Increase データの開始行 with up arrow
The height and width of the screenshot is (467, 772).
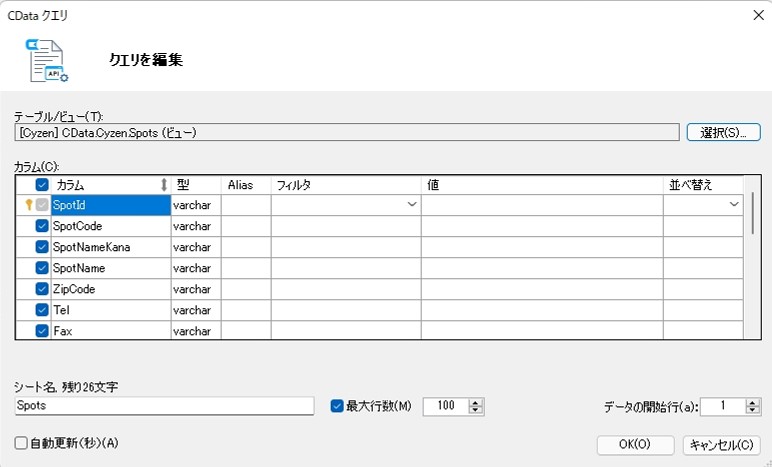[x=753, y=402]
